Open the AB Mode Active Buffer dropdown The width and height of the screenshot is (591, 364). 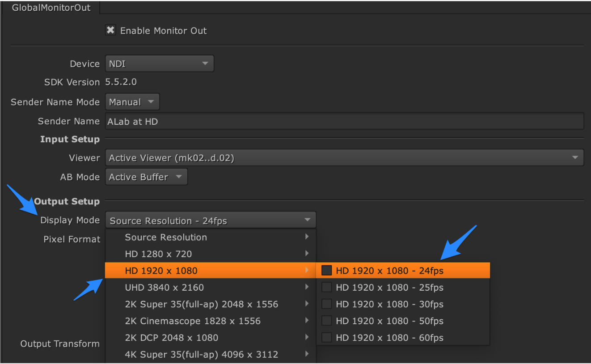(146, 177)
